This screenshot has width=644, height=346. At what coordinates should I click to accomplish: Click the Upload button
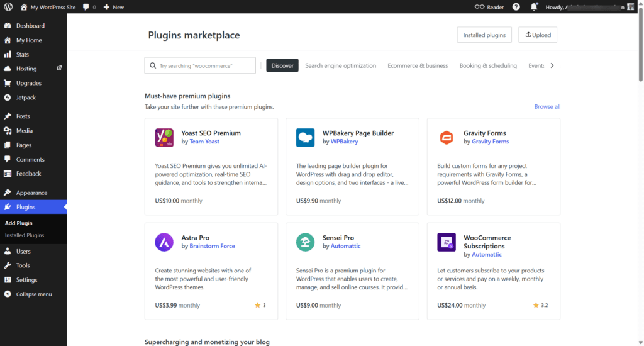click(538, 35)
